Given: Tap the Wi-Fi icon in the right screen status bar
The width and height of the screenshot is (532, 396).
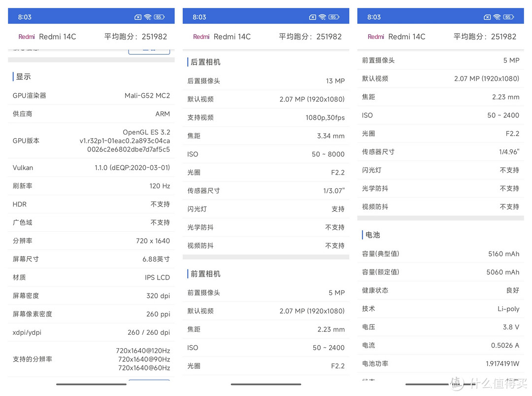Looking at the screenshot, I should (497, 17).
